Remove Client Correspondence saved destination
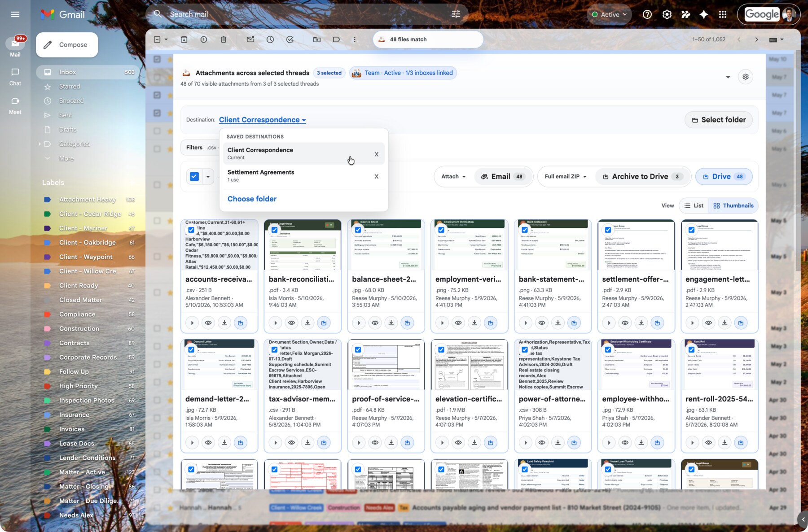The width and height of the screenshot is (808, 532). click(377, 154)
